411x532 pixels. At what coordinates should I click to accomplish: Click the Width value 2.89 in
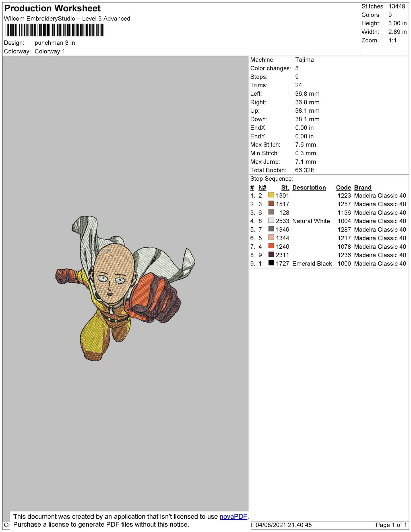pos(398,32)
